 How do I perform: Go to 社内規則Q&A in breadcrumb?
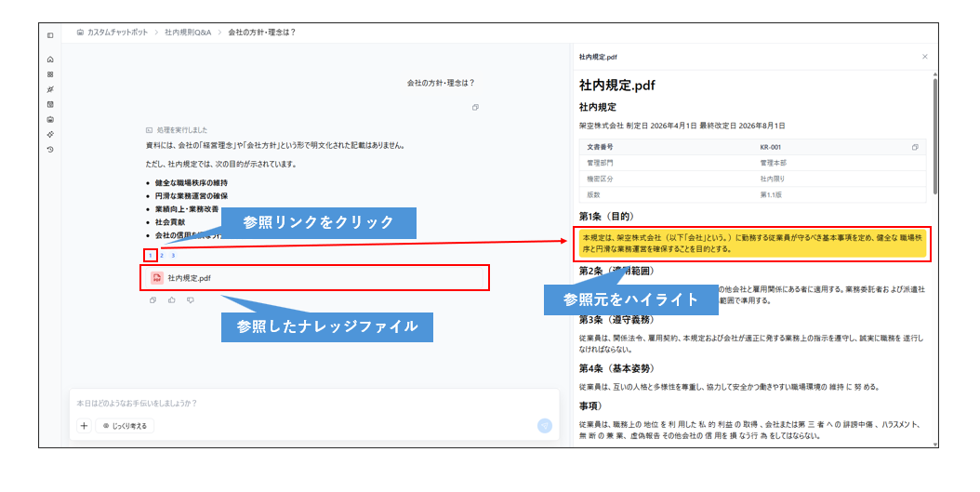coord(188,32)
